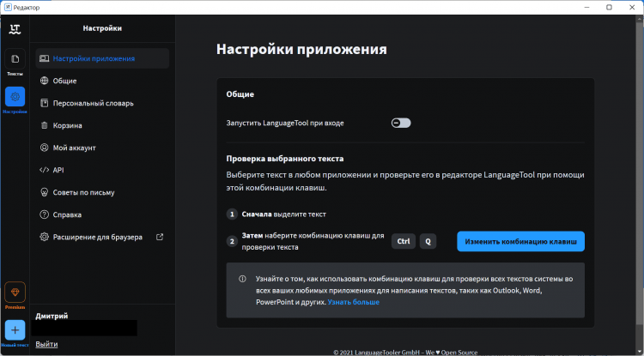Click the Q key badge
Viewport: 644px width, 356px height.
click(x=428, y=242)
